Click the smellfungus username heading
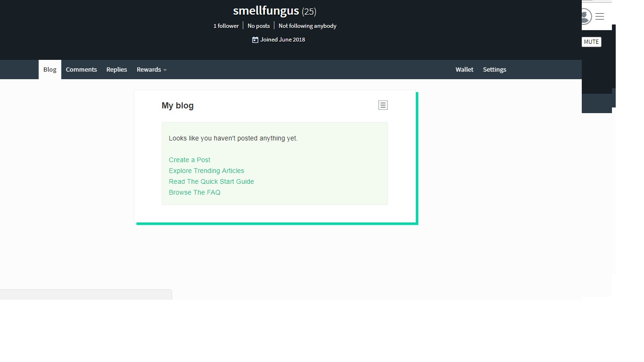Image resolution: width=644 pixels, height=362 pixels. 266,11
